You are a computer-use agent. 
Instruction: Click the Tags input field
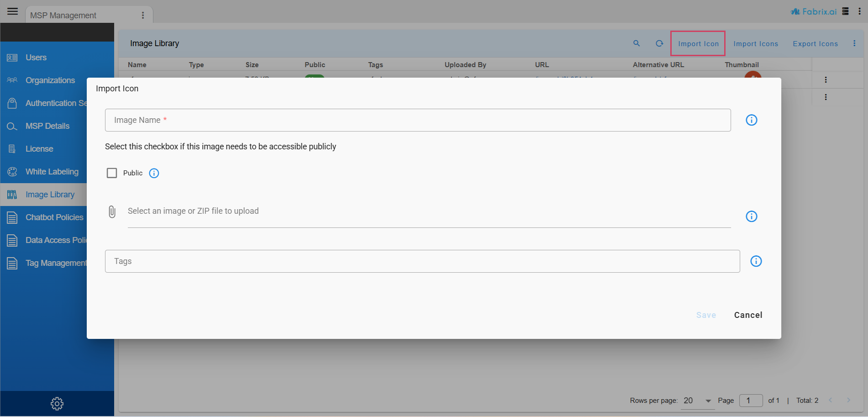point(422,261)
